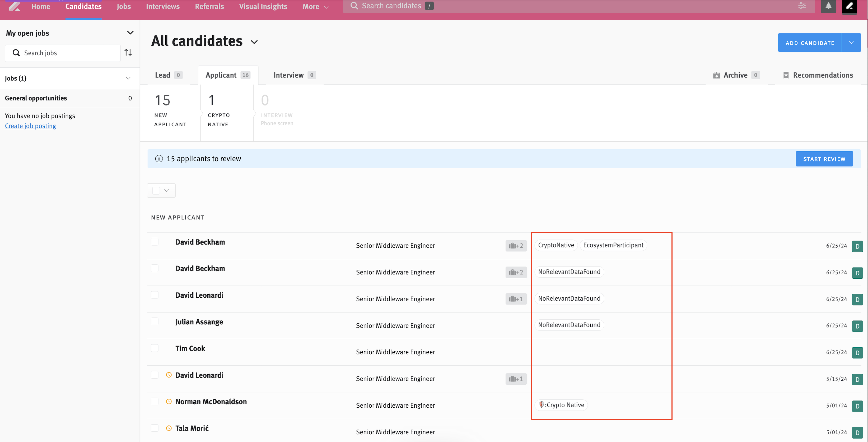The width and height of the screenshot is (868, 442).
Task: Open Visual Insights navigation item
Action: tap(263, 6)
